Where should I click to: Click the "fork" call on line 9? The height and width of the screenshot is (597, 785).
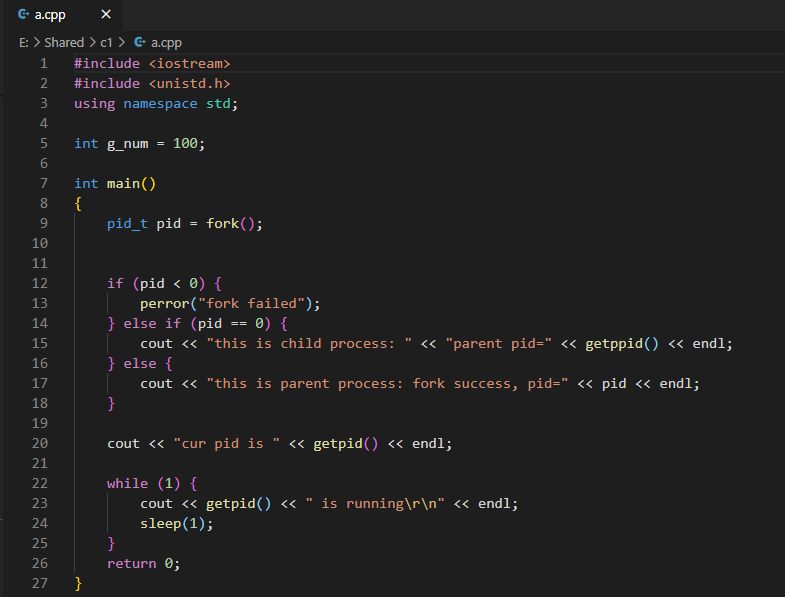pos(223,223)
